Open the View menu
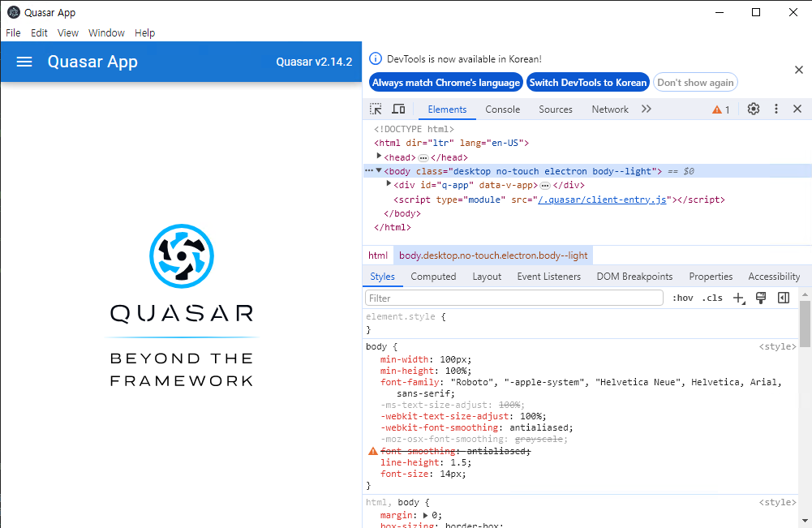This screenshot has height=528, width=812. [68, 33]
